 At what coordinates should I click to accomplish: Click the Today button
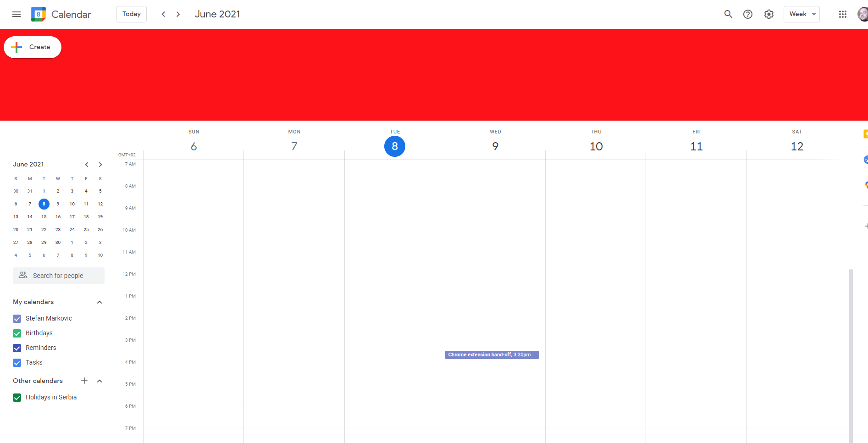(x=131, y=14)
